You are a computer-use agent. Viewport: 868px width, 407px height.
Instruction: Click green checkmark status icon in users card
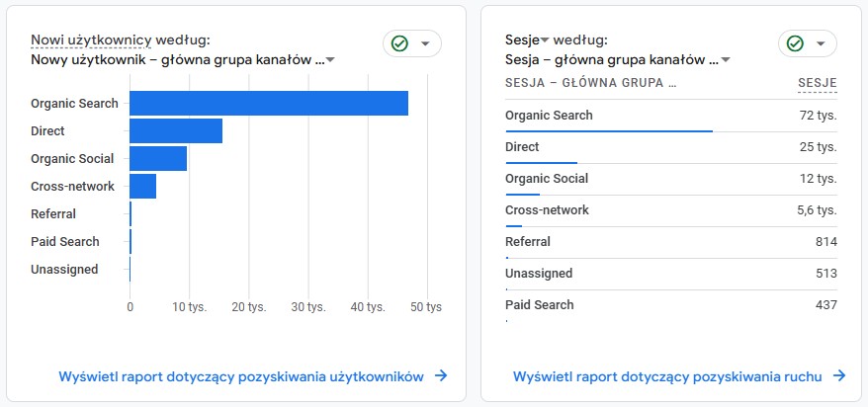pos(399,43)
